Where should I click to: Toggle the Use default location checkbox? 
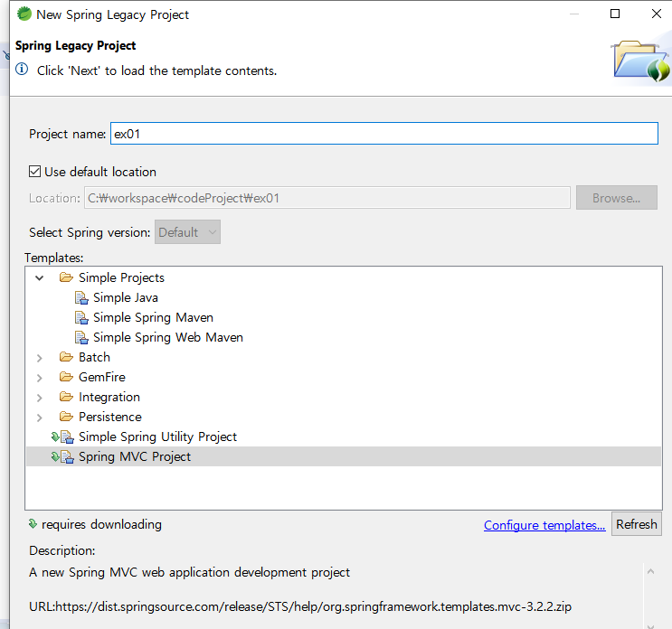pos(34,172)
